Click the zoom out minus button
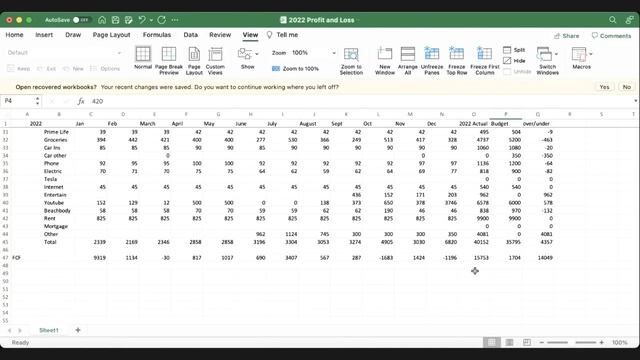The height and width of the screenshot is (360, 640). [542, 342]
